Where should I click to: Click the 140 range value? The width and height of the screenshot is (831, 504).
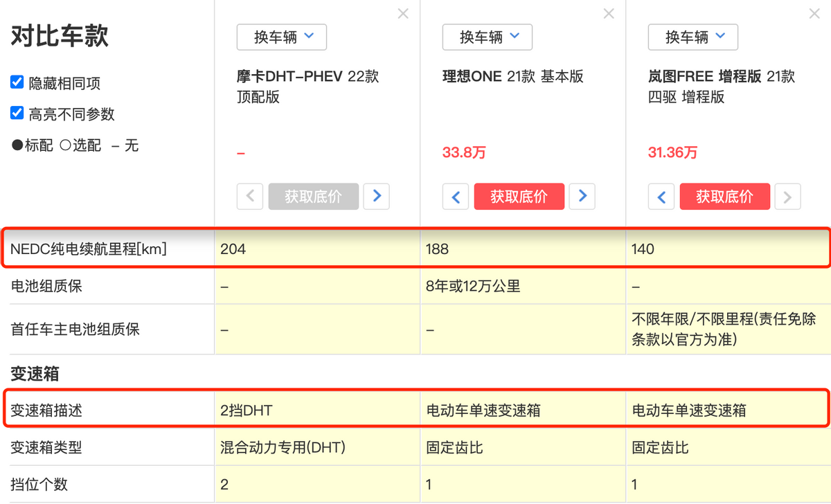643,249
